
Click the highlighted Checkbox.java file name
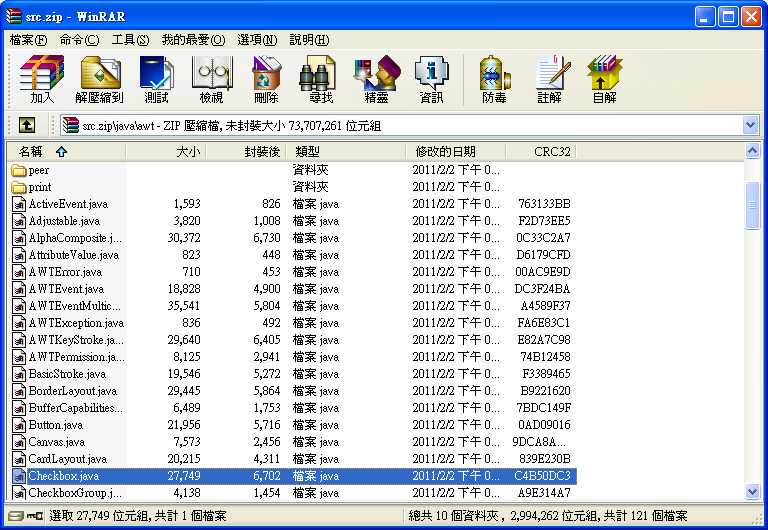(x=64, y=476)
